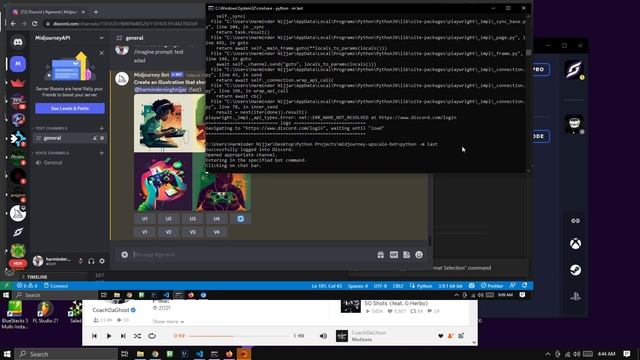Collapse the TEXT CHANNELS category
The width and height of the screenshot is (640, 360).
click(x=51, y=128)
